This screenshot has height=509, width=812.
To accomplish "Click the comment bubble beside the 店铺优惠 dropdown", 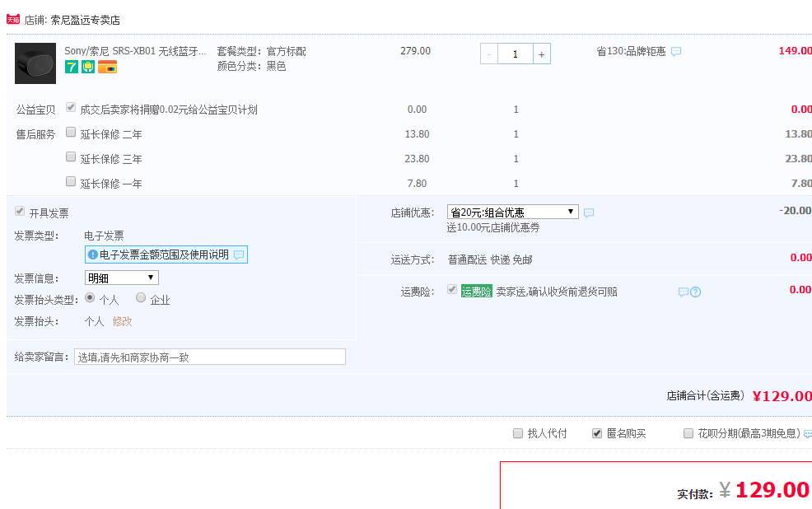I will (589, 212).
